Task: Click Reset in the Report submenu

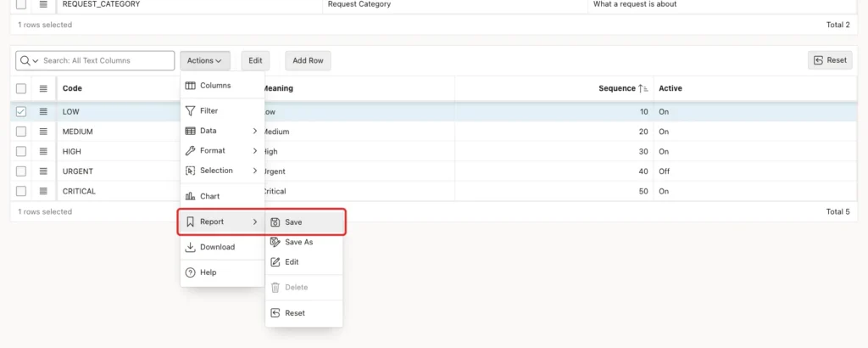Action: (x=304, y=313)
